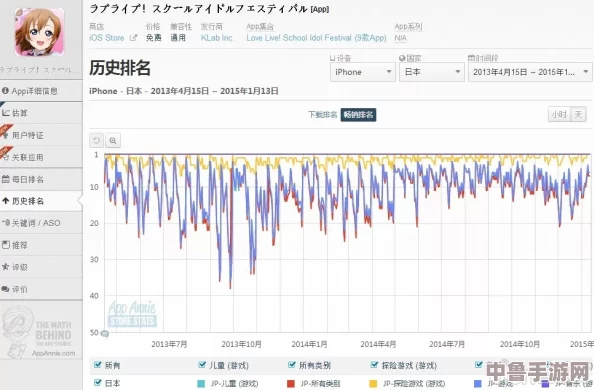Click the teal JP-儿童 (游戏) color swatch
This screenshot has width=594, height=390.
pos(202,384)
